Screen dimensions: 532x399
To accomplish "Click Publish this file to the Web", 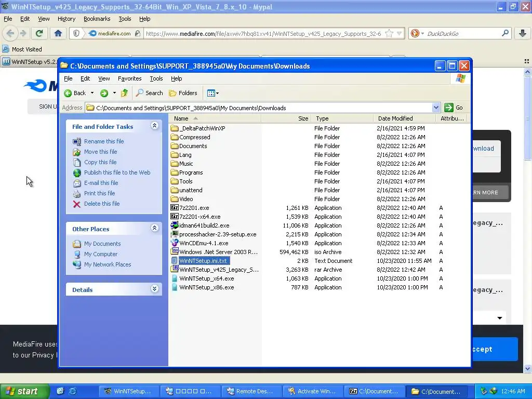I will point(117,172).
